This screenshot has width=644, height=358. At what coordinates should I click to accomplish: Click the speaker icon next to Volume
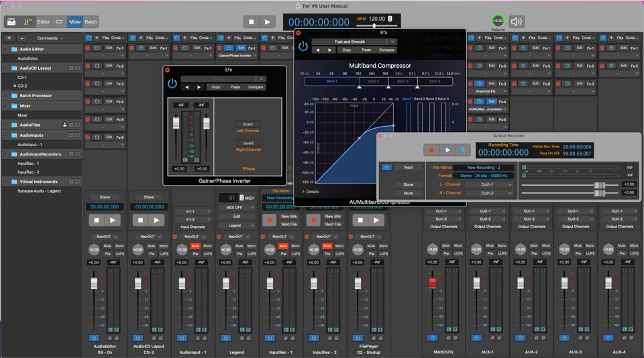[x=517, y=21]
